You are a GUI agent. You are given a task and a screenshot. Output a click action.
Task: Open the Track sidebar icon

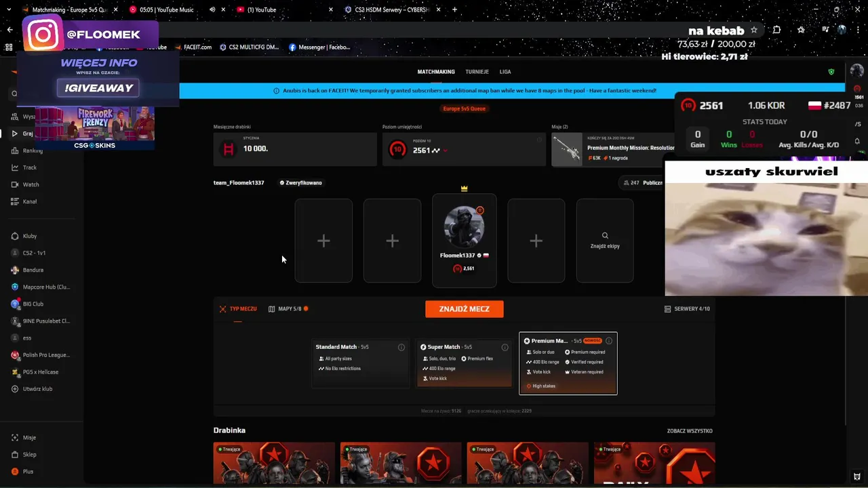(15, 167)
